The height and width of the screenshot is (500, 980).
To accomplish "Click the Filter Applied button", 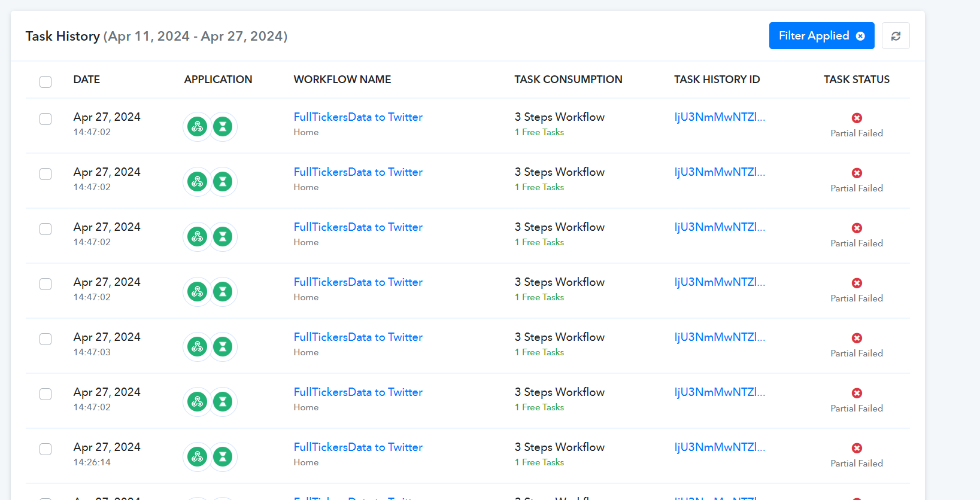I will click(x=821, y=36).
